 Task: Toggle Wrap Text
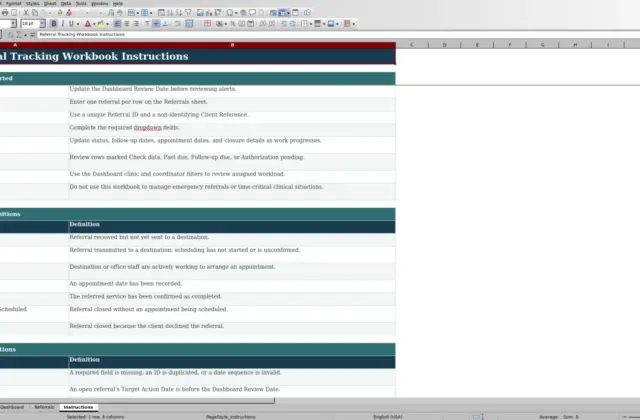click(x=177, y=24)
